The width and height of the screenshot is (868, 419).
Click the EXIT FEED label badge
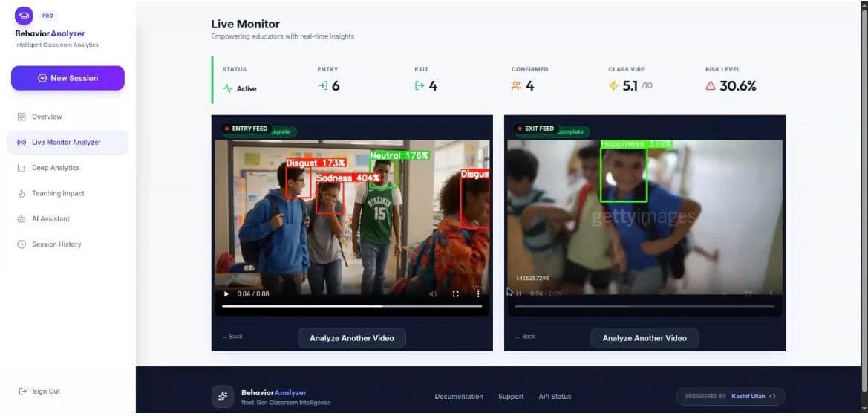(x=536, y=129)
